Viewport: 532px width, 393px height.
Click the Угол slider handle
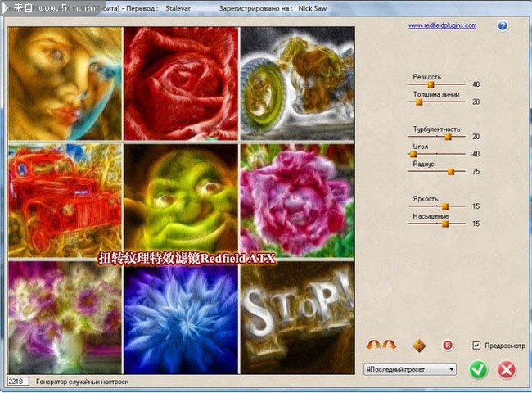tap(414, 154)
